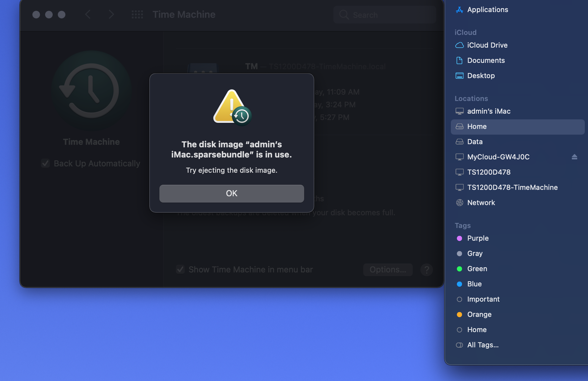Screen dimensions: 588x381
Task: Open Time Machine Options button
Action: pos(388,270)
